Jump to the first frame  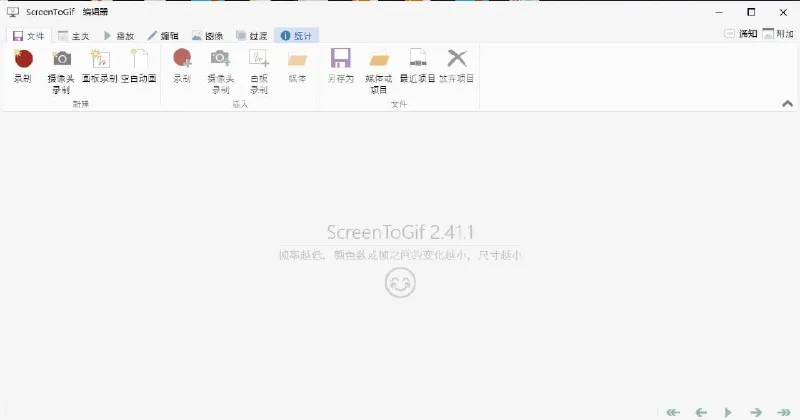coord(673,412)
